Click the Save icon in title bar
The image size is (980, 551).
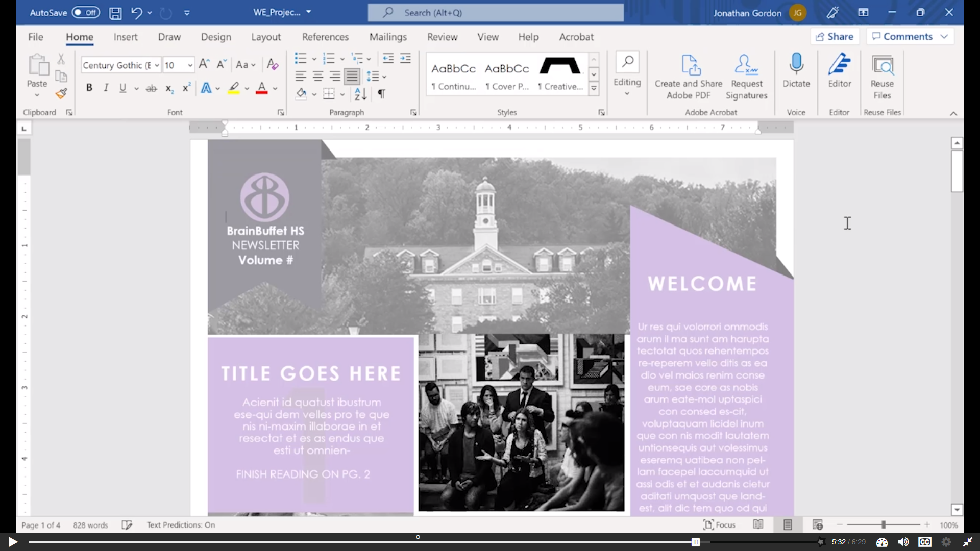point(115,13)
